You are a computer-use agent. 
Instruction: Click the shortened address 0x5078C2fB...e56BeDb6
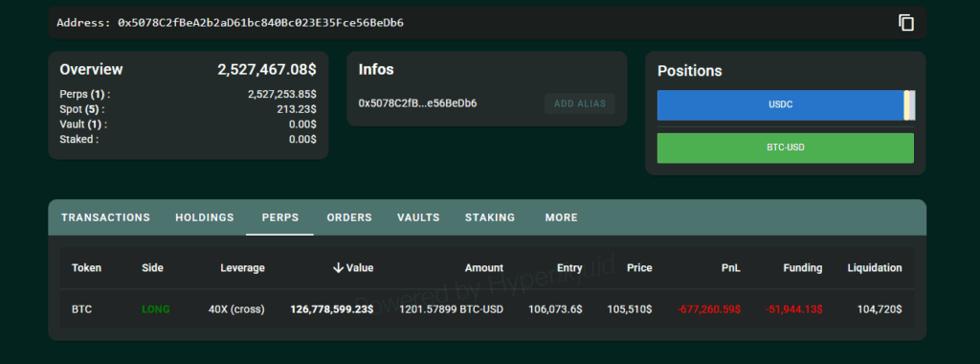click(x=417, y=103)
